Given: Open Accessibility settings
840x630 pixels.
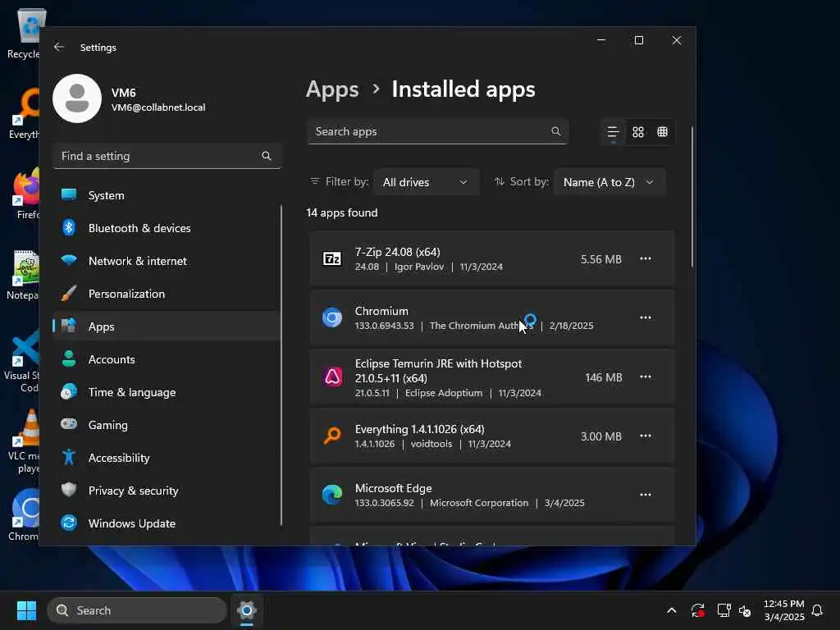Looking at the screenshot, I should tap(166, 458).
